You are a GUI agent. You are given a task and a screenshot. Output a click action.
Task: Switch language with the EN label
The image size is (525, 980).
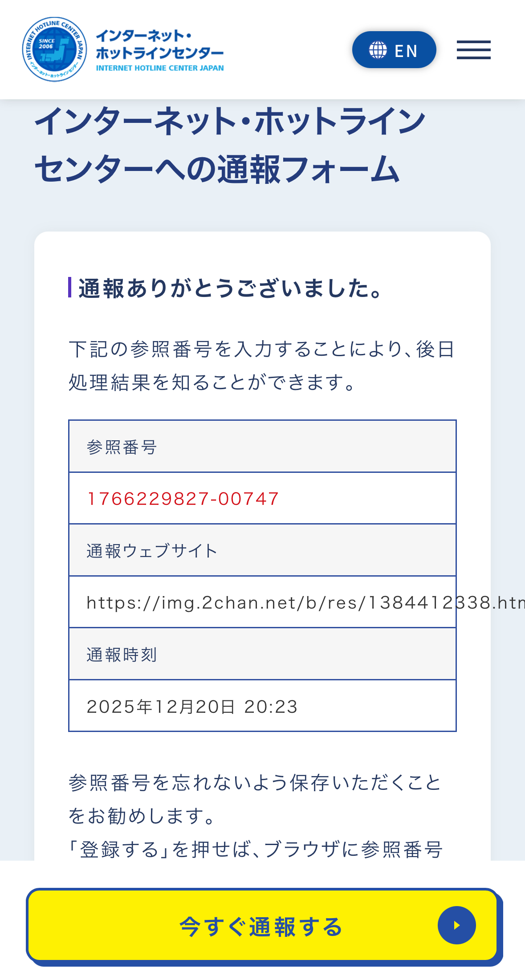(406, 51)
